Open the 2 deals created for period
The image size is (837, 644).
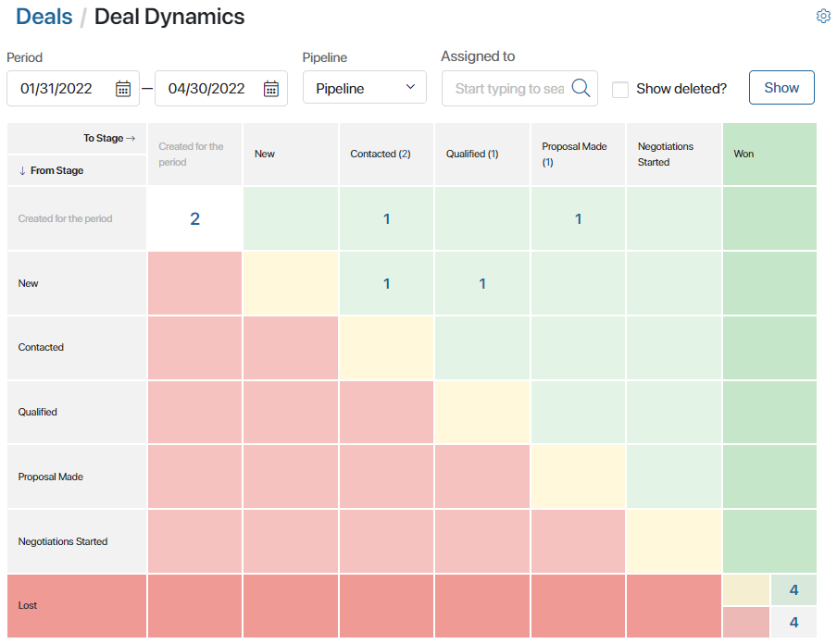point(194,218)
